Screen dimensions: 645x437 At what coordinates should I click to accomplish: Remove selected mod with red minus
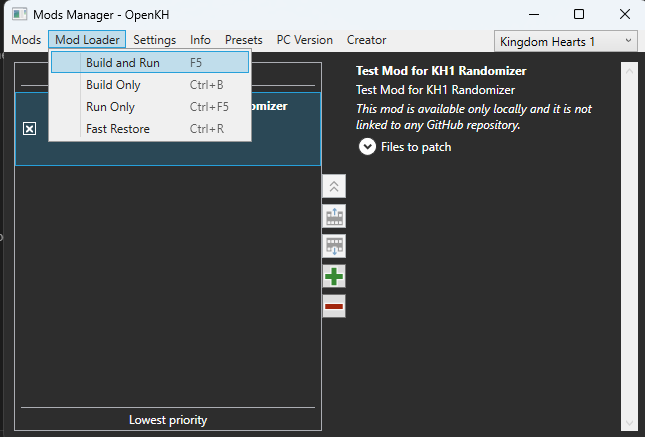pos(334,306)
